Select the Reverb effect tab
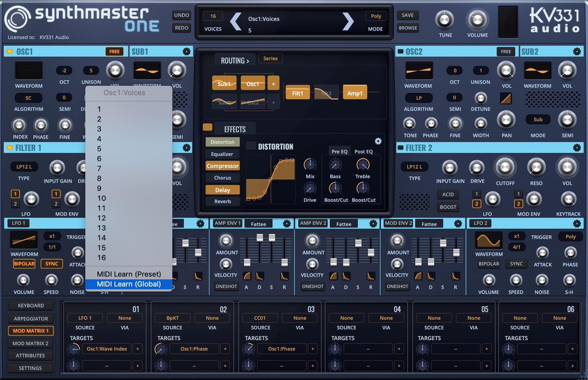The image size is (588, 380). coord(222,201)
